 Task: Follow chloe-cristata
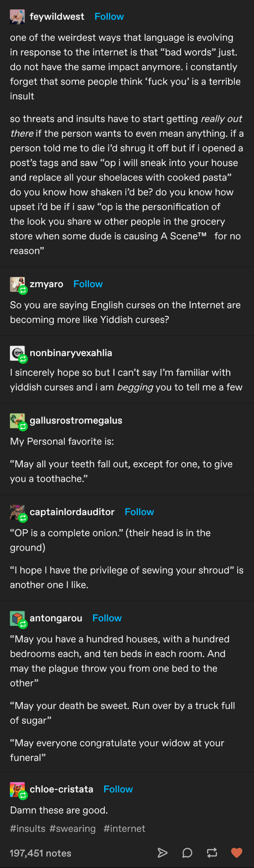coord(118,789)
